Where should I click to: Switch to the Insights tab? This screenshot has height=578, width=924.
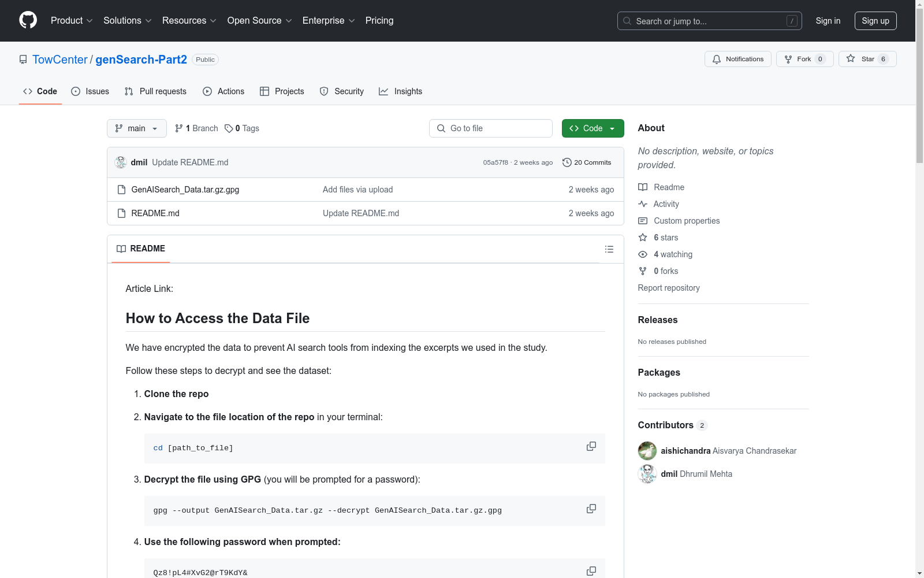(x=400, y=91)
